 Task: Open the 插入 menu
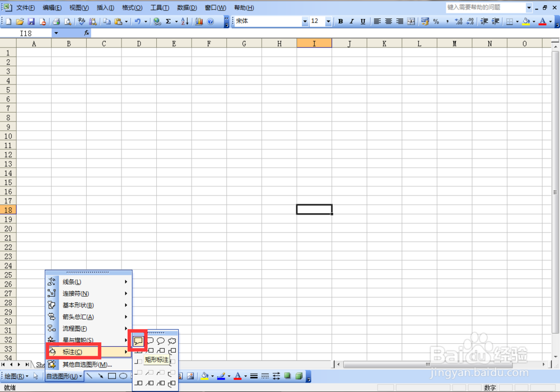click(x=105, y=7)
